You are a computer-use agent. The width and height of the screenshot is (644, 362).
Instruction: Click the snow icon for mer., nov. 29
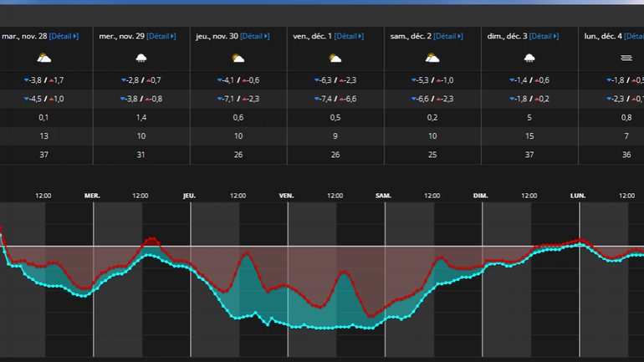coord(141,58)
